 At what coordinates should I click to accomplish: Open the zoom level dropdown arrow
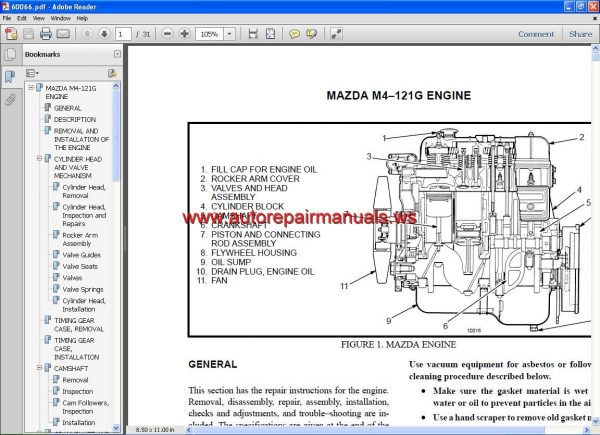(229, 34)
